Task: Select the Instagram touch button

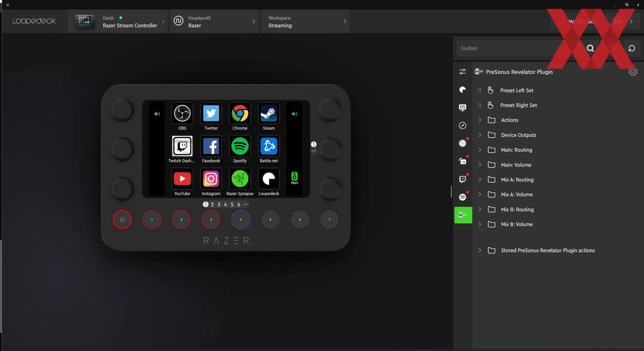Action: [x=211, y=179]
